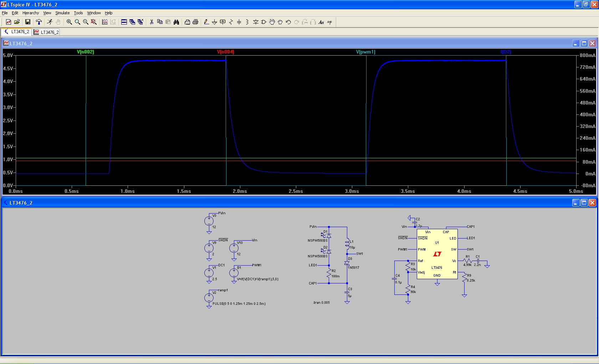Place a resistor on the schematic

[231, 22]
